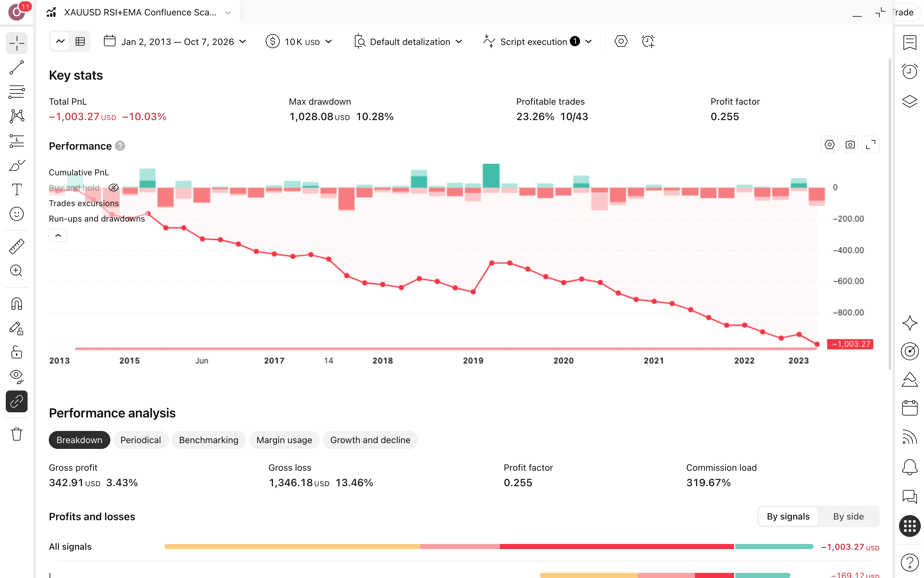Click the trash remove drawings icon

16,434
